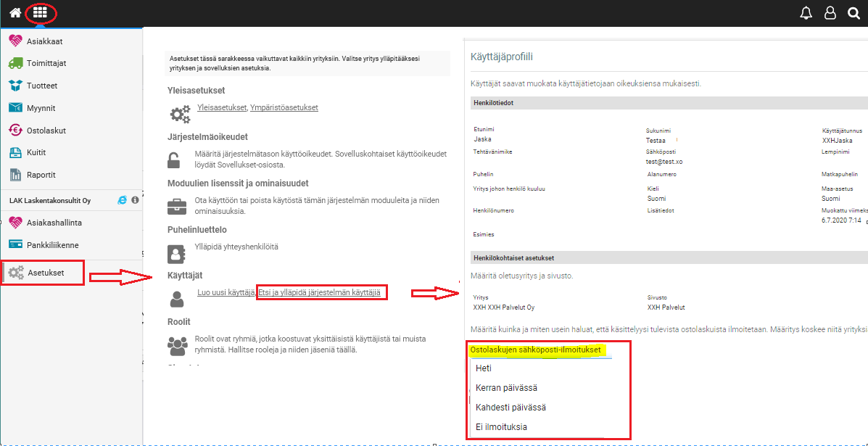Click Luo uusi käyttäjä link
Screen dimensions: 868x446
coord(226,292)
